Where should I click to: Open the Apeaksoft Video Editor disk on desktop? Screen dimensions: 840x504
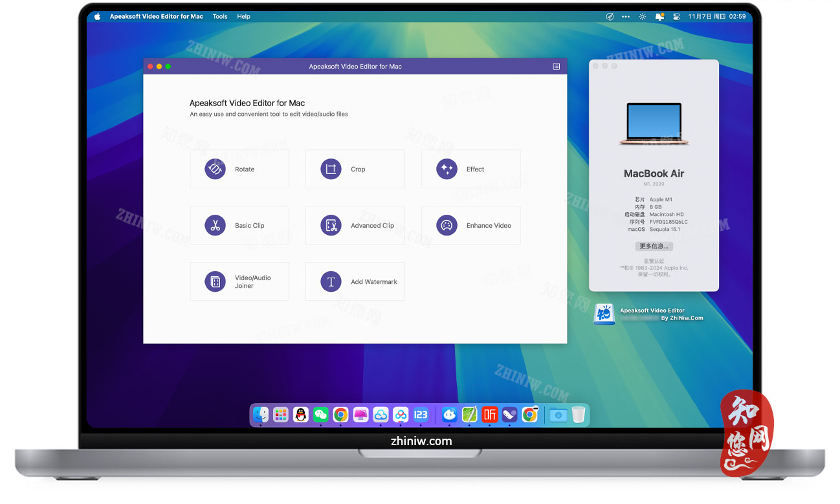point(604,314)
